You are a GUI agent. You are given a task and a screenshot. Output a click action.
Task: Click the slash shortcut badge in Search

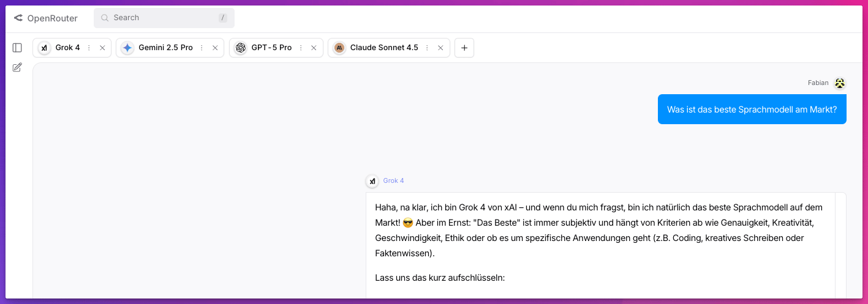(x=223, y=18)
